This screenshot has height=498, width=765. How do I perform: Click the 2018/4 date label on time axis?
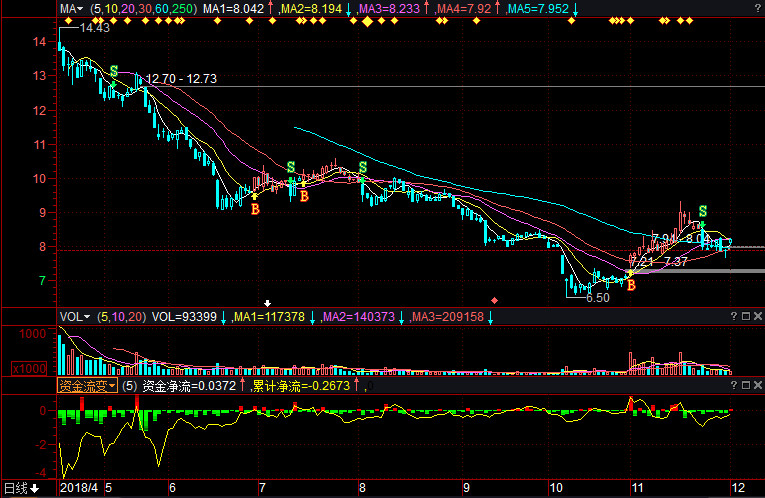tap(79, 488)
